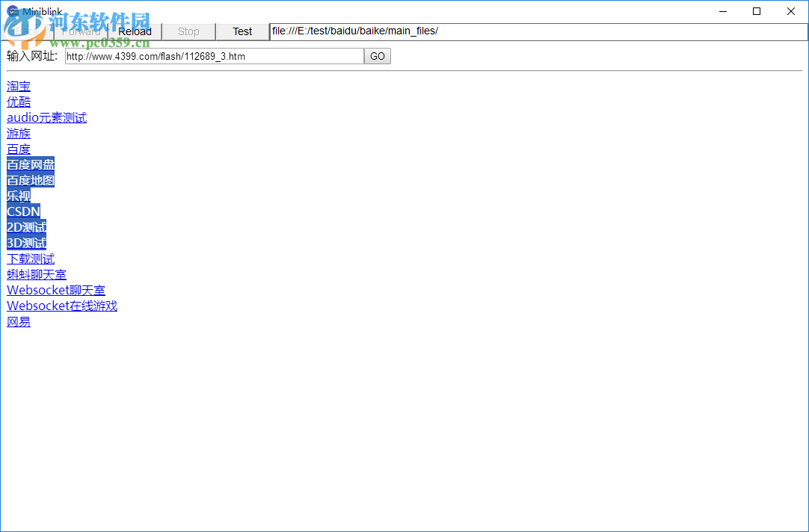Open the 百度网盘 link
The width and height of the screenshot is (809, 532).
pos(31,164)
